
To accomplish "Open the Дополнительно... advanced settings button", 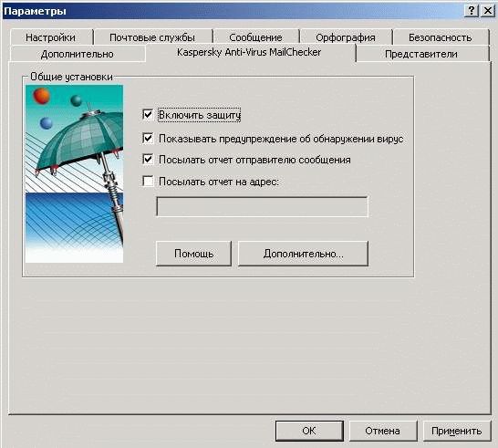I will [x=304, y=254].
